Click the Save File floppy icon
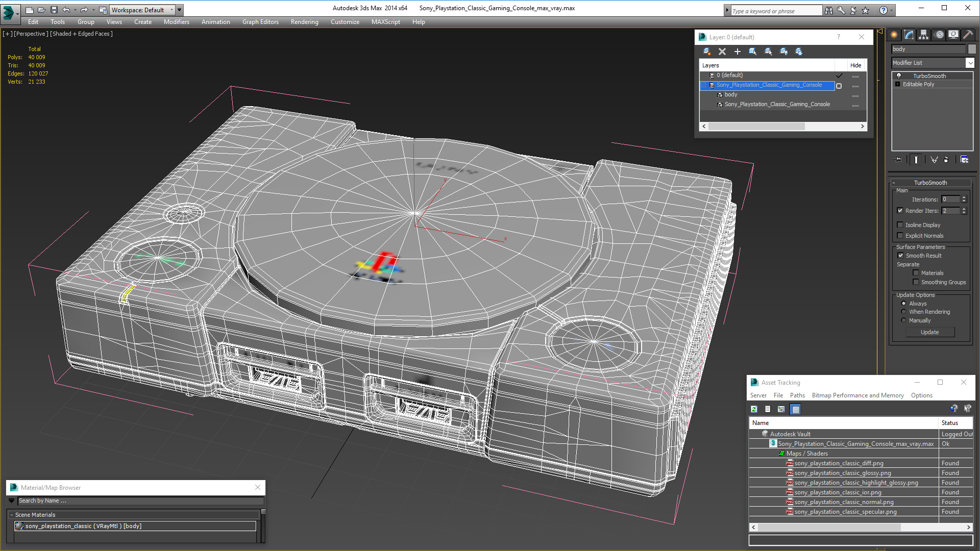This screenshot has height=551, width=980. pos(54,10)
